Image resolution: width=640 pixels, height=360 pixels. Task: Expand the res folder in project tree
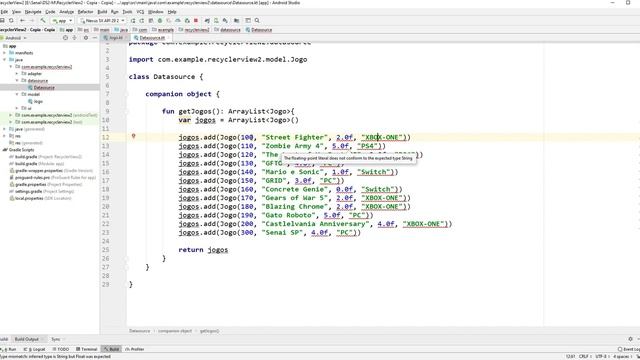coord(5,136)
